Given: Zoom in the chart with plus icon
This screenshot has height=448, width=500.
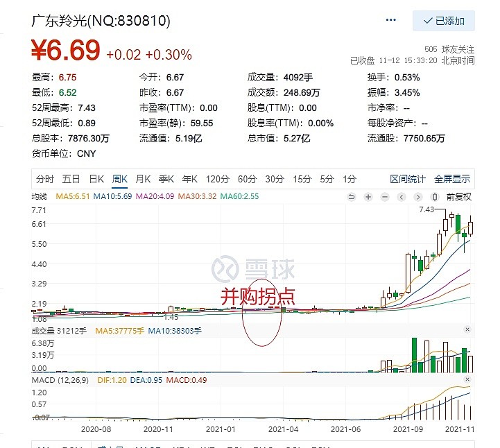Looking at the screenshot, I should click(x=368, y=197).
